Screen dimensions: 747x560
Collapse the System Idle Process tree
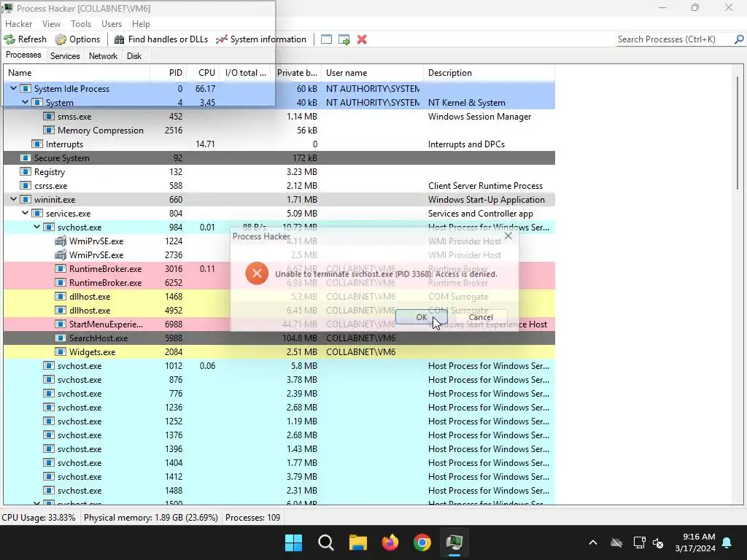click(13, 88)
